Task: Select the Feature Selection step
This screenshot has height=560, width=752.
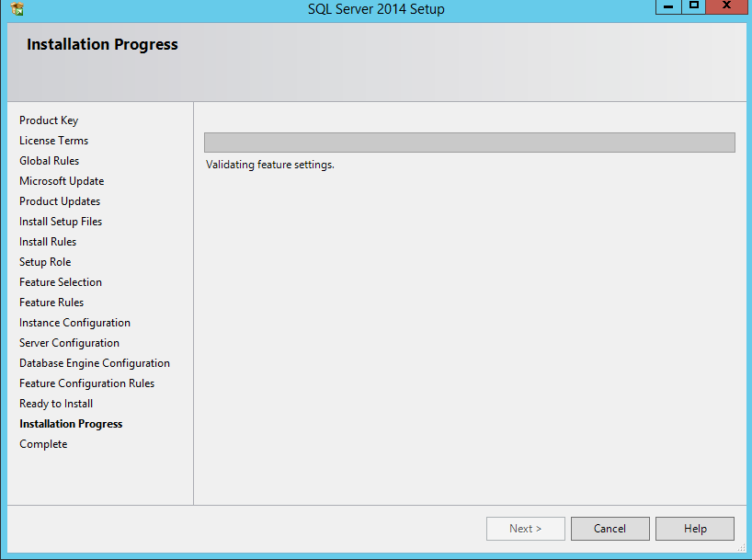Action: pos(61,282)
